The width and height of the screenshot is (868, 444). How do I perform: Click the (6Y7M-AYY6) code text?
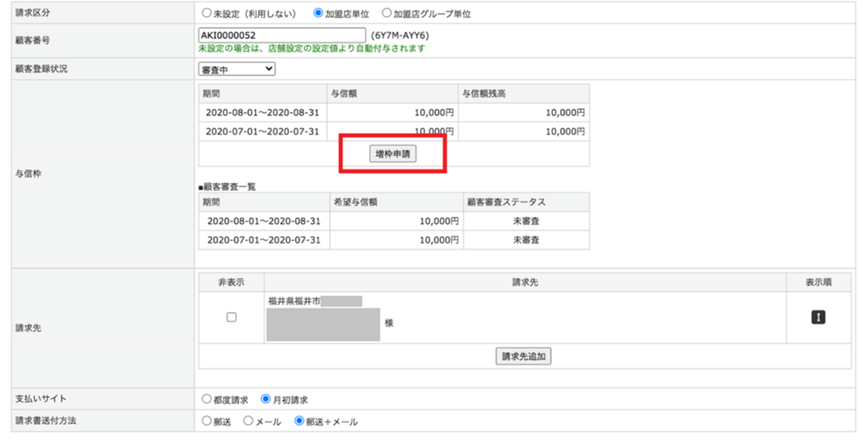pyautogui.click(x=400, y=35)
